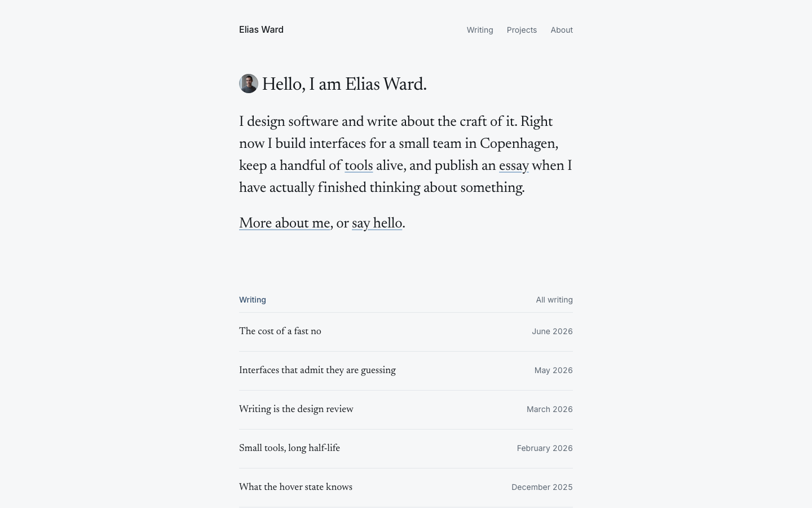812x508 pixels.
Task: Open the About navigation link
Action: [562, 30]
